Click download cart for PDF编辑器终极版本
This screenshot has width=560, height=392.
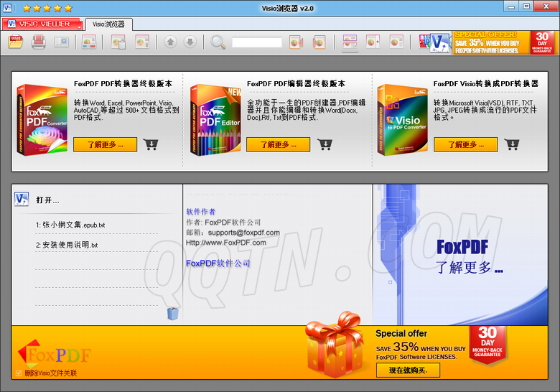(325, 144)
